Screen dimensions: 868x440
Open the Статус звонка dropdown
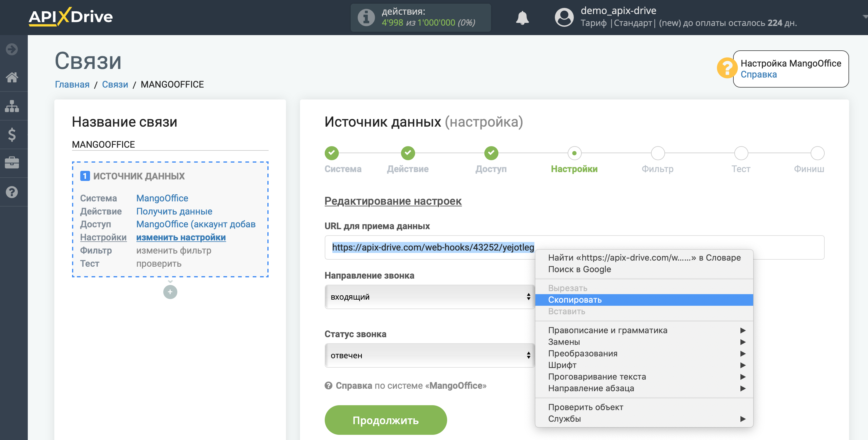click(429, 355)
